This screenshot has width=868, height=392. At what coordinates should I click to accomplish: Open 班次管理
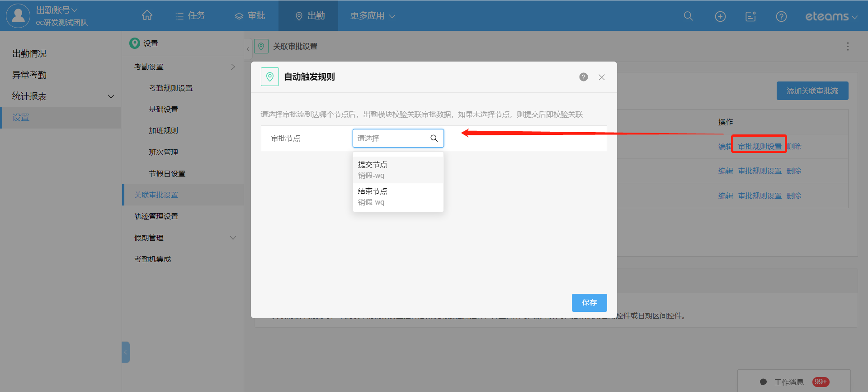(164, 152)
